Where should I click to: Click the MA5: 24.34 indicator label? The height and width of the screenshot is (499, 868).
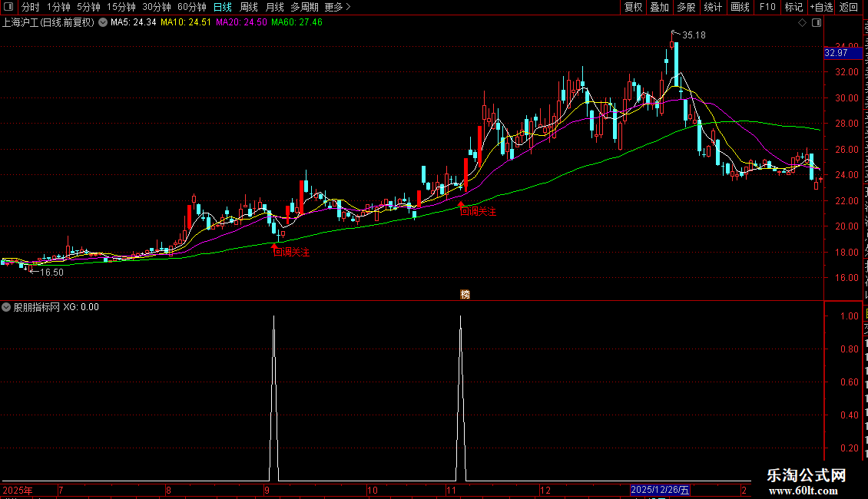tap(134, 23)
